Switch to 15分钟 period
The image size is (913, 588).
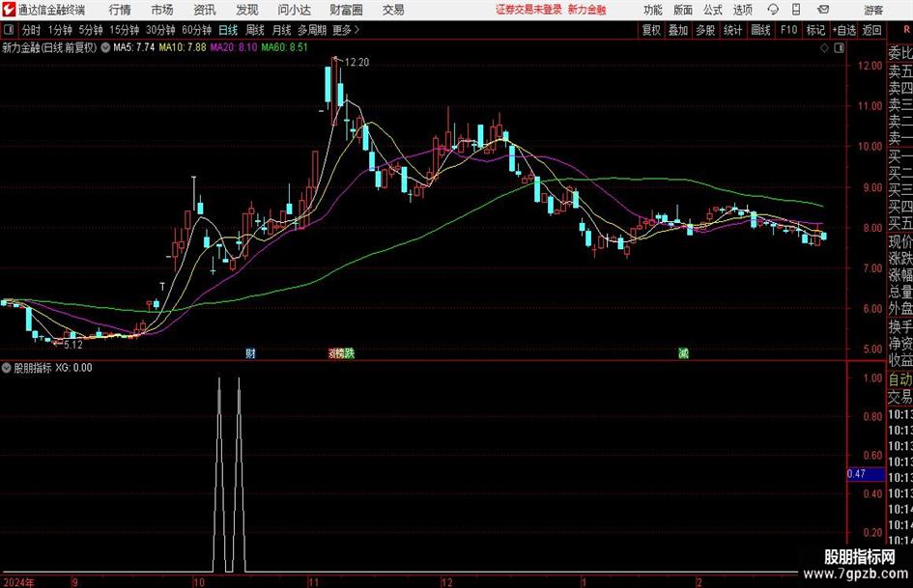tap(124, 30)
